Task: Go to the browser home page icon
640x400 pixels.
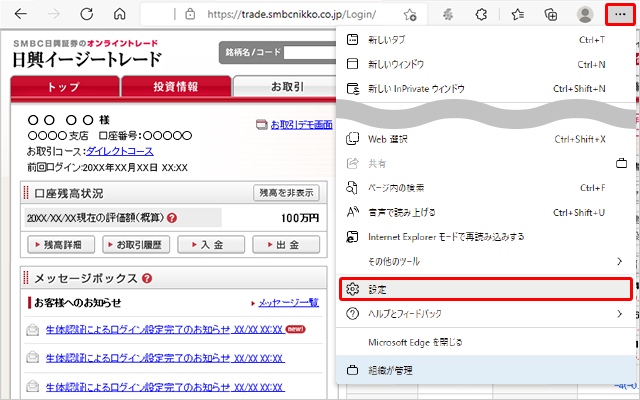Action: coord(120,15)
